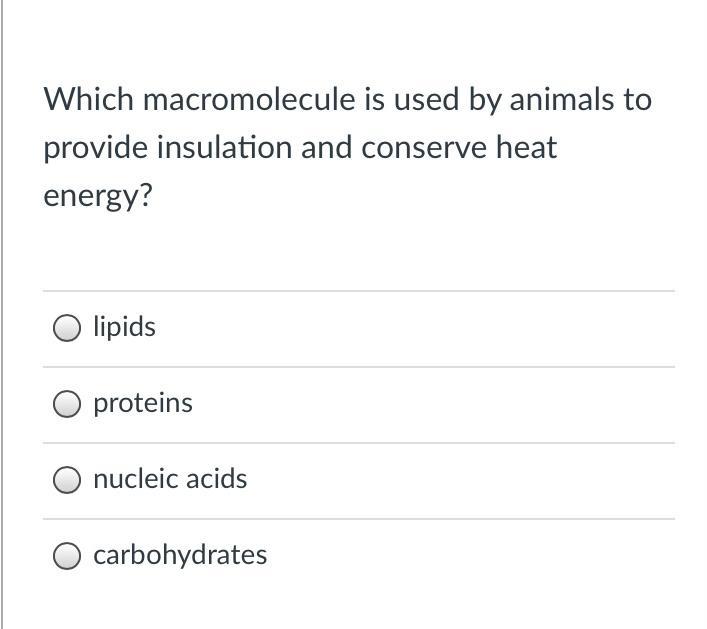Click the word 'to' ending first line
This screenshot has width=707, height=629.
point(638,100)
